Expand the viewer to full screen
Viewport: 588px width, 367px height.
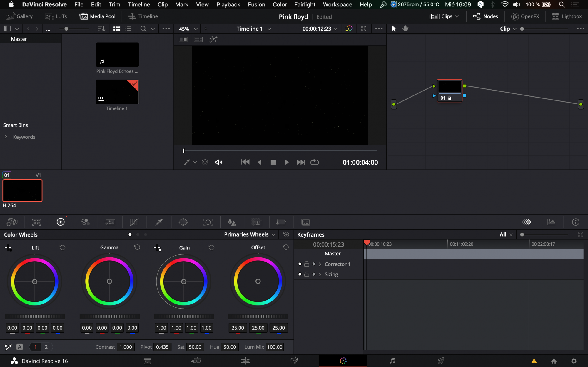pos(364,29)
